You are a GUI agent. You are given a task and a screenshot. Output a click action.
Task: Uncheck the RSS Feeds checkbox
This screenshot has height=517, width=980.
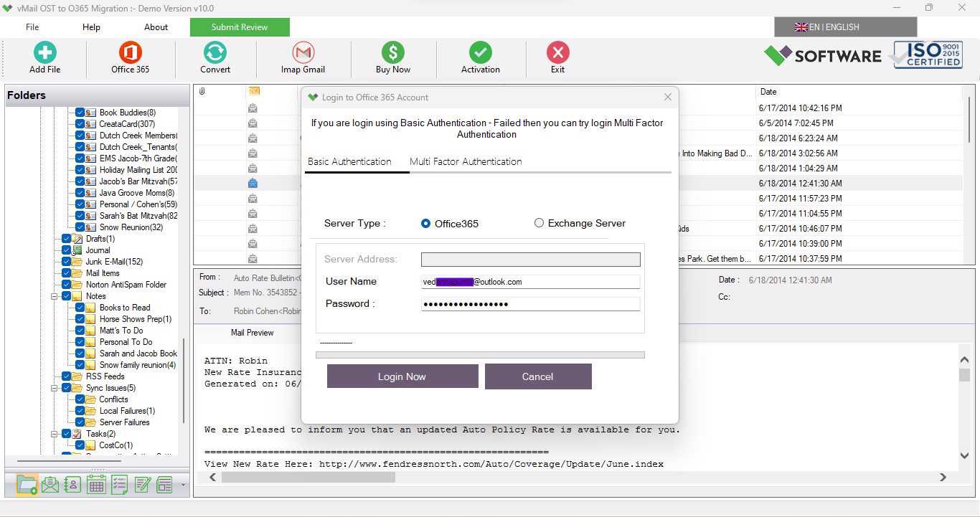67,376
